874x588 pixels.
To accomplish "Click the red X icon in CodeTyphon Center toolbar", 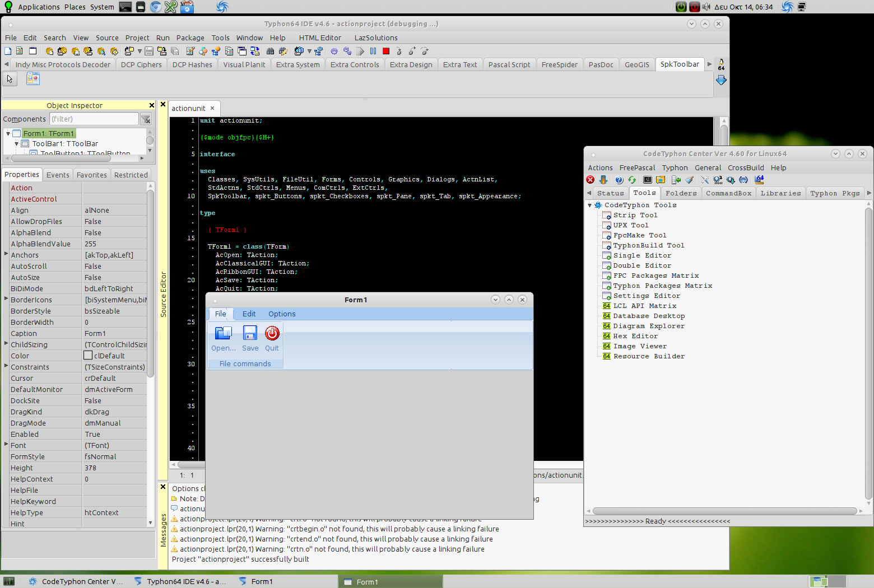I will (x=591, y=180).
